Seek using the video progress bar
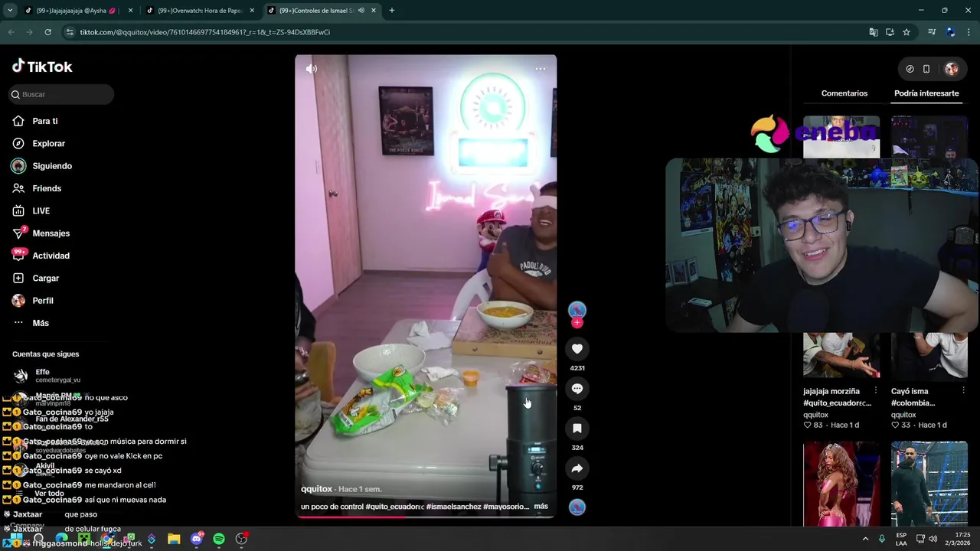The width and height of the screenshot is (980, 551). pyautogui.click(x=426, y=517)
